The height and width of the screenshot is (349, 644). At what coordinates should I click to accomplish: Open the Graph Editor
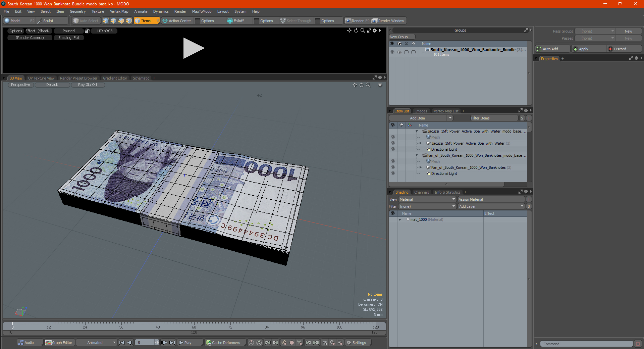pos(59,343)
